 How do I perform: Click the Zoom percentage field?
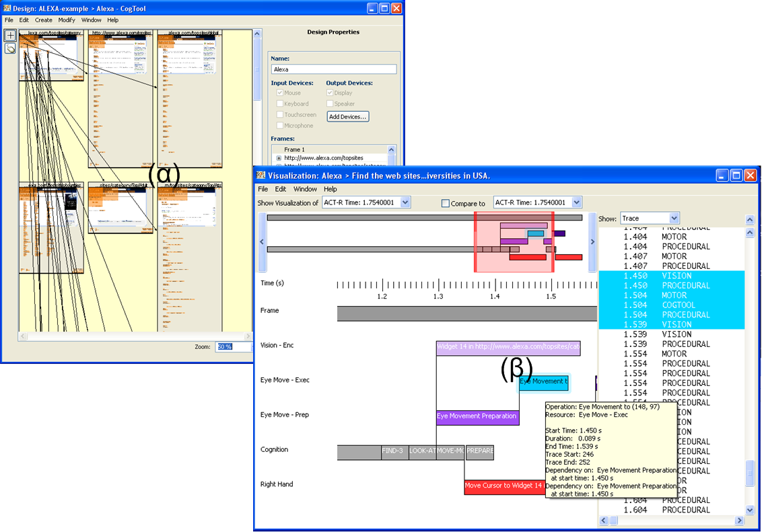pyautogui.click(x=234, y=346)
